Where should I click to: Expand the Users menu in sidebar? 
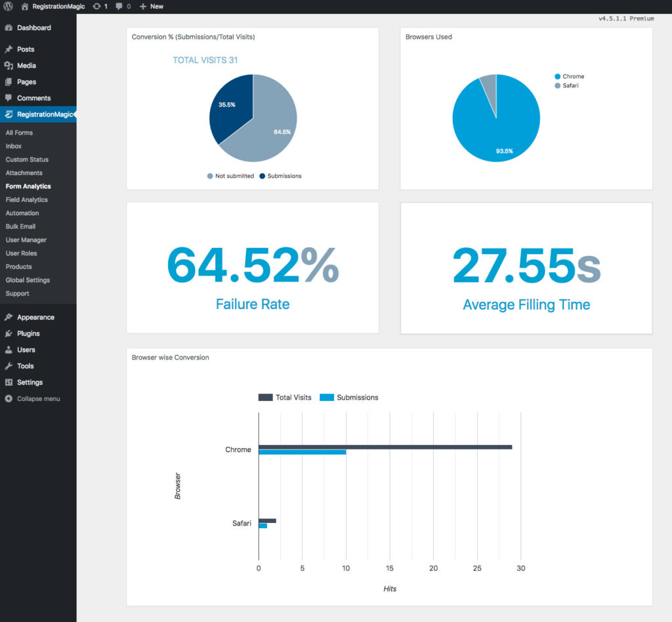(26, 350)
